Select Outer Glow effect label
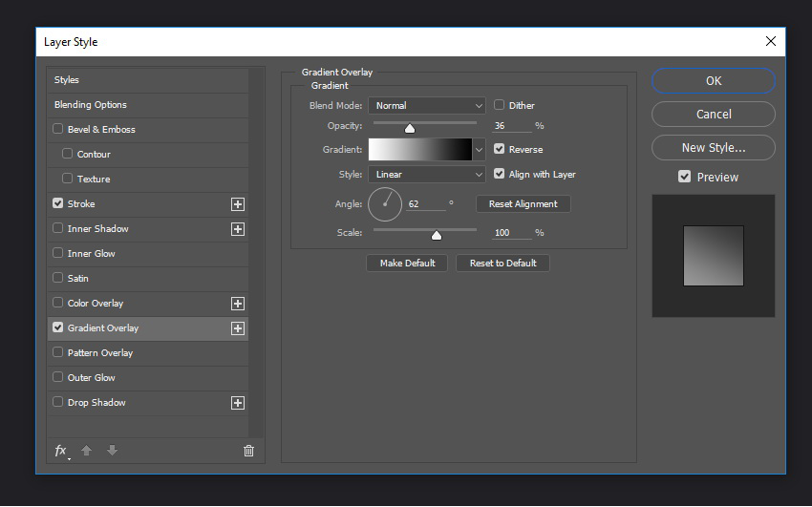812x507 pixels. click(92, 378)
